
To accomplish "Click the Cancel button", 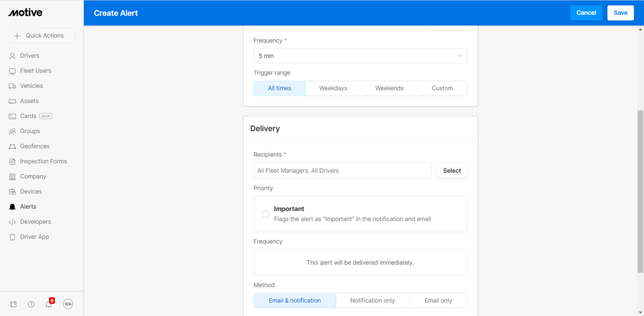I will [586, 13].
